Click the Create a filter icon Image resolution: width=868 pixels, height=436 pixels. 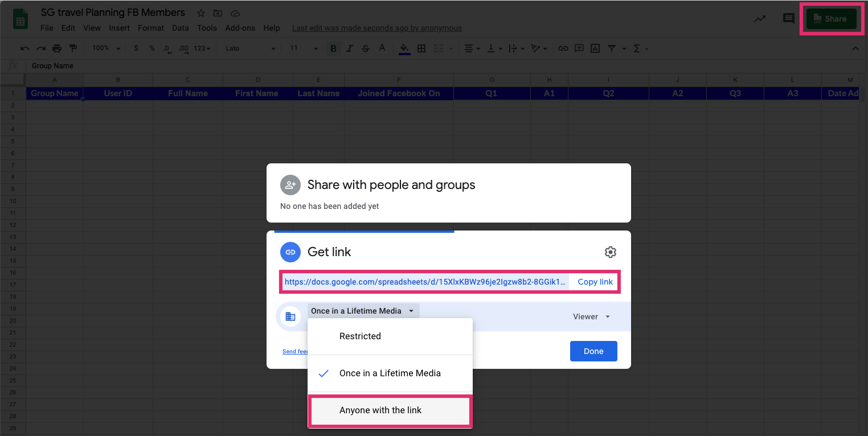612,48
